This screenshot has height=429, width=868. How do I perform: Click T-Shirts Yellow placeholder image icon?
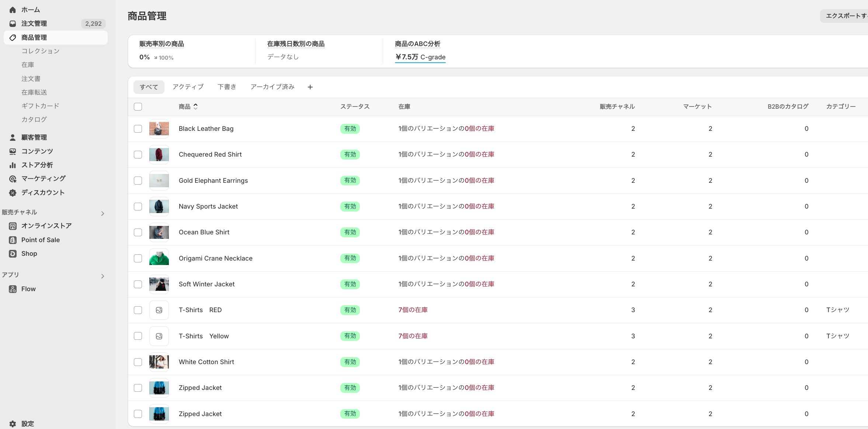click(159, 336)
